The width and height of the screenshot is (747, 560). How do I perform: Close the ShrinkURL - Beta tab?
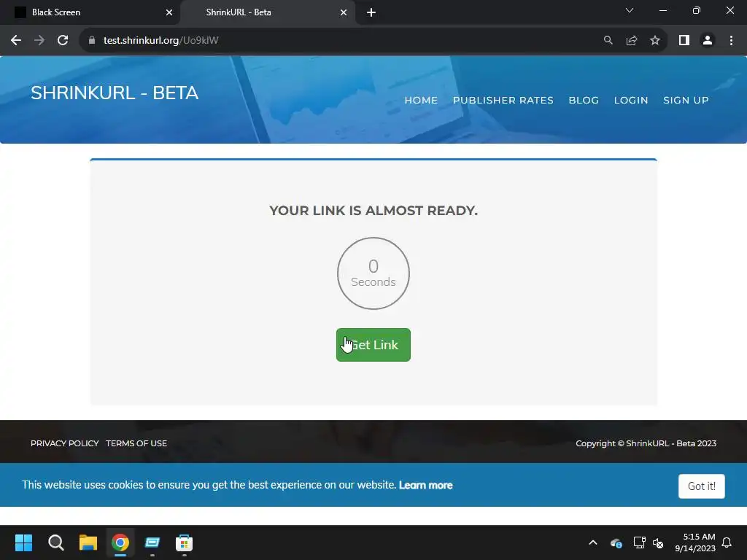(x=344, y=12)
